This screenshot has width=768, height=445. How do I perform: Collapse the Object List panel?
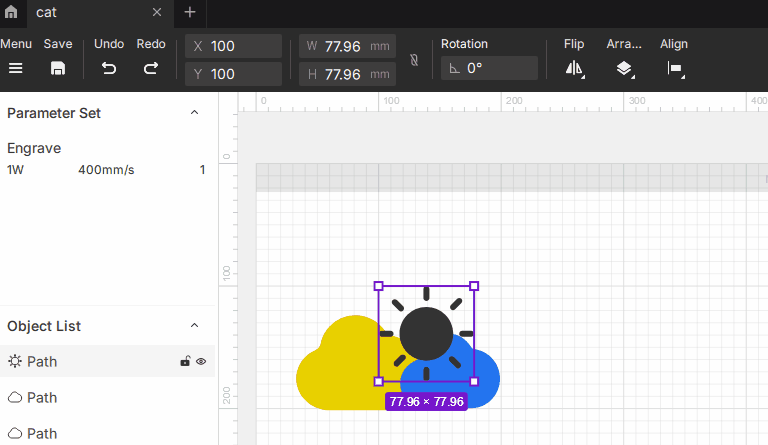click(x=195, y=326)
